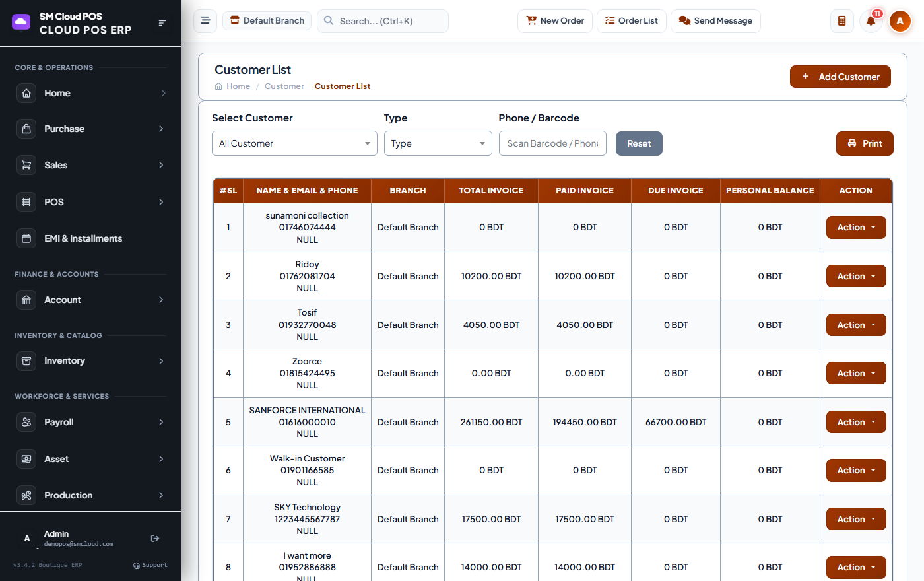Open Action dropdown for Tosif row
Image resolution: width=924 pixels, height=581 pixels.
[x=856, y=325]
